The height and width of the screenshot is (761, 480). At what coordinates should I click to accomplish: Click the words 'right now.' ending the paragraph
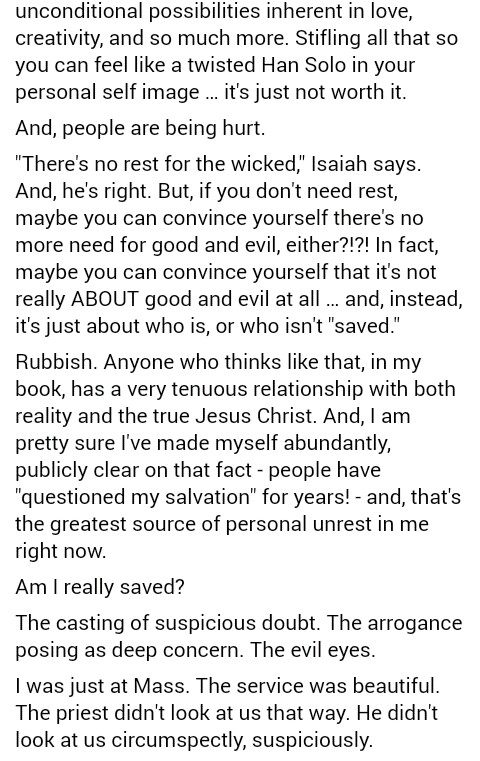click(x=61, y=551)
